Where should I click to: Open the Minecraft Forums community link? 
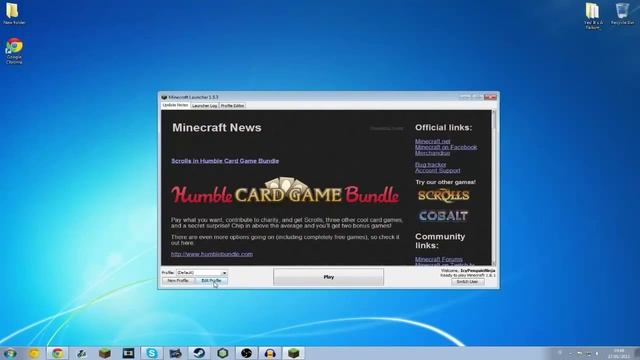click(439, 259)
